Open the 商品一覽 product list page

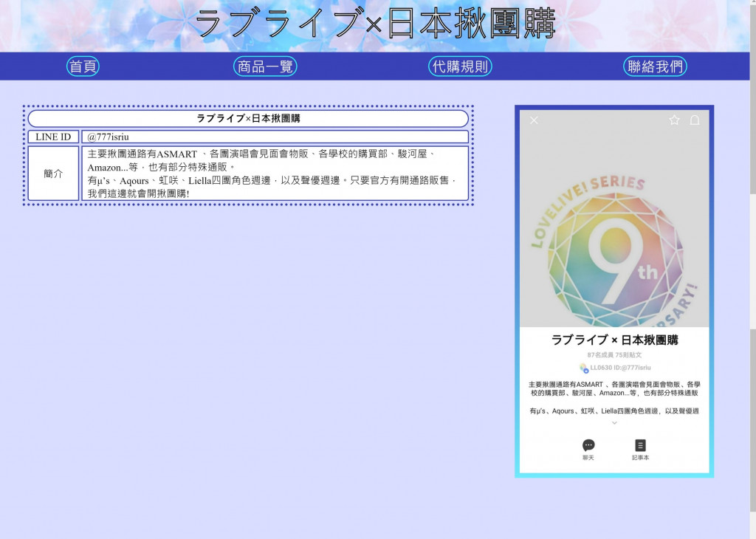click(265, 66)
